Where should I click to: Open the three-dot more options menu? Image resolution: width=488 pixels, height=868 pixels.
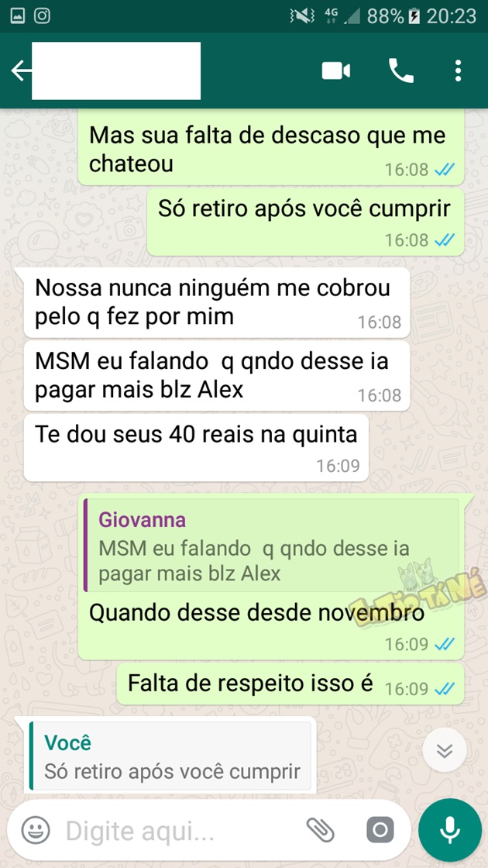(x=458, y=71)
